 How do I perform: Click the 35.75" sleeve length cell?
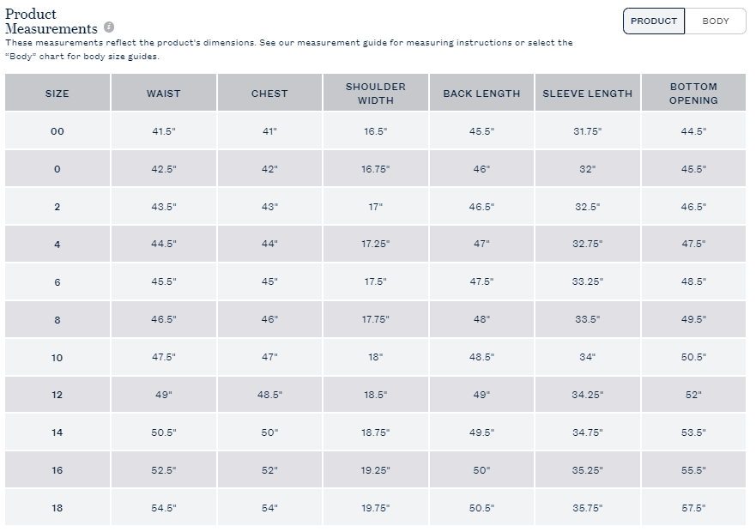pyautogui.click(x=587, y=508)
